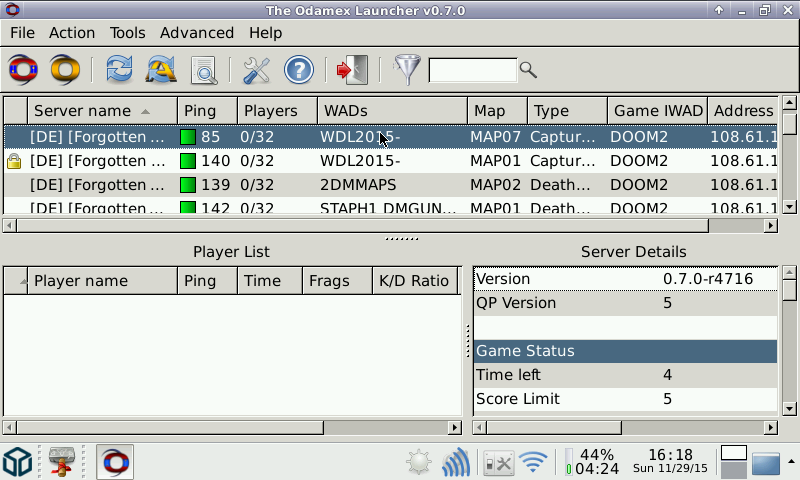Screen dimensions: 800x480
Task: Sort by WADs column header
Action: click(x=392, y=111)
